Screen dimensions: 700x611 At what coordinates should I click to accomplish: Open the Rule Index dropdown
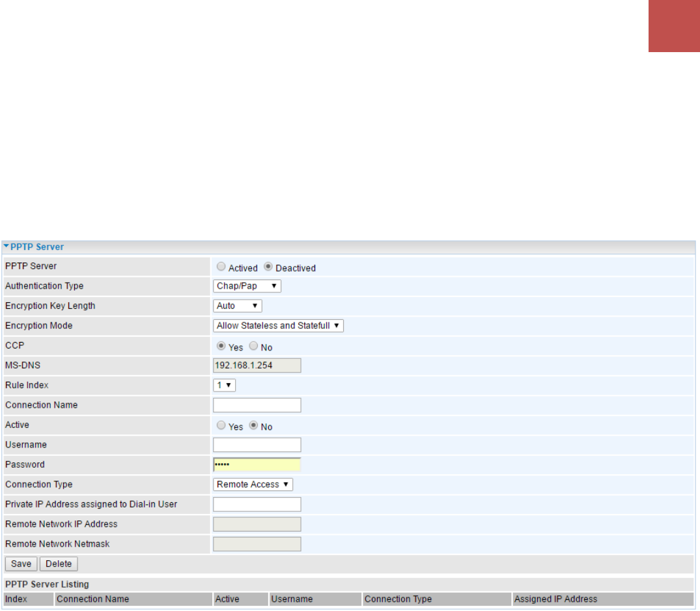224,385
